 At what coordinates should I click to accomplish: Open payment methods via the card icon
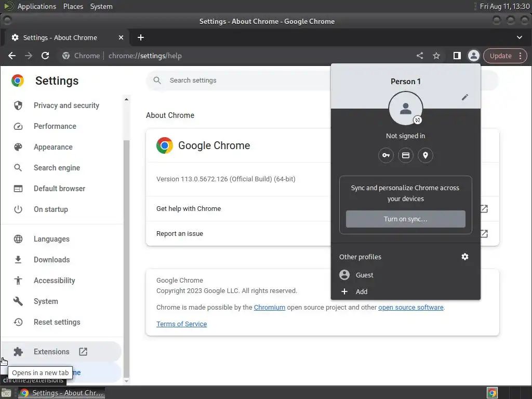[406, 155]
